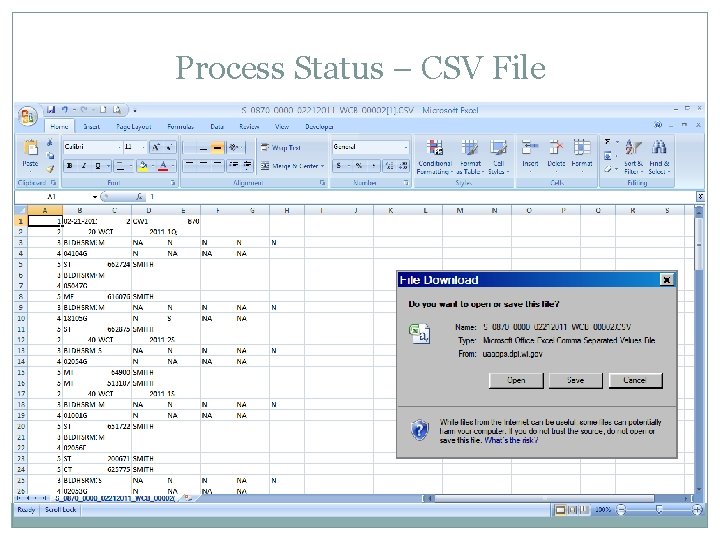Click the vertical scrollbar of the worksheet
The image size is (720, 540).
click(x=699, y=351)
